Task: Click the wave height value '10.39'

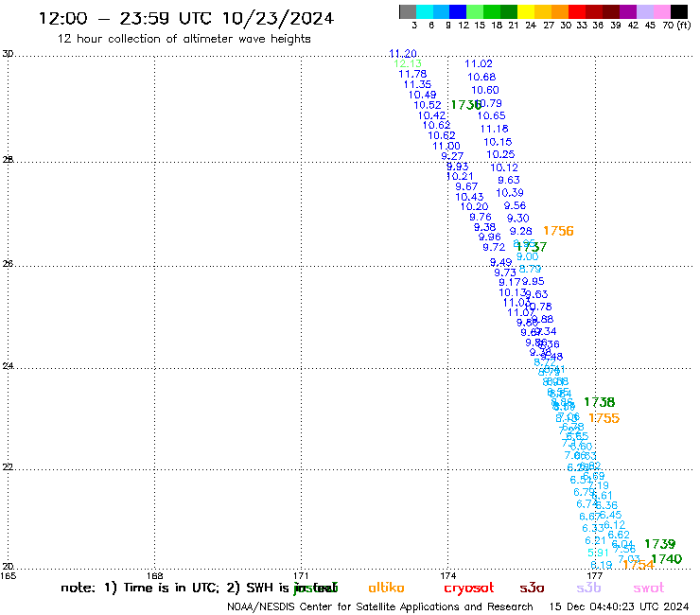Action: click(x=510, y=192)
